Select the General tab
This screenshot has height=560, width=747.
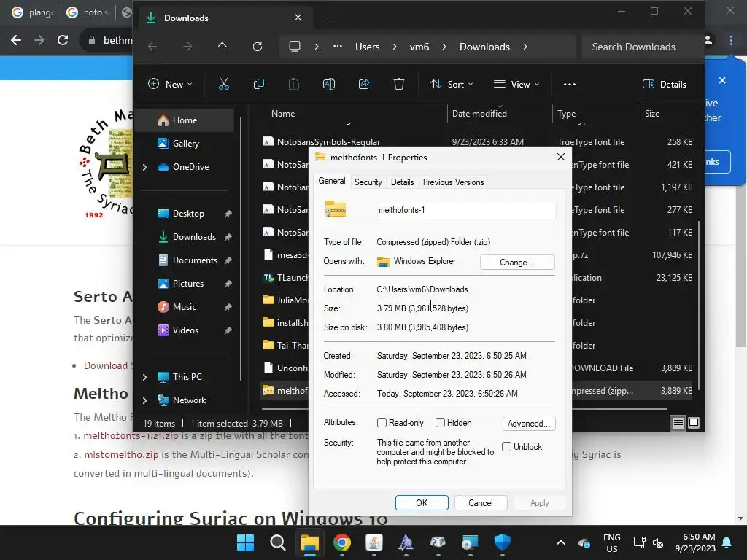tap(332, 181)
